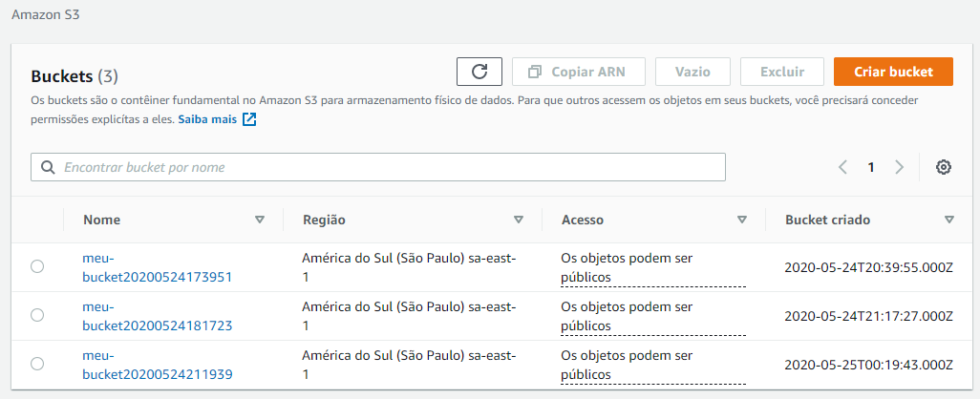Select radio for meu-bucket20200524181723
Image resolution: width=980 pixels, height=399 pixels.
pos(37,315)
